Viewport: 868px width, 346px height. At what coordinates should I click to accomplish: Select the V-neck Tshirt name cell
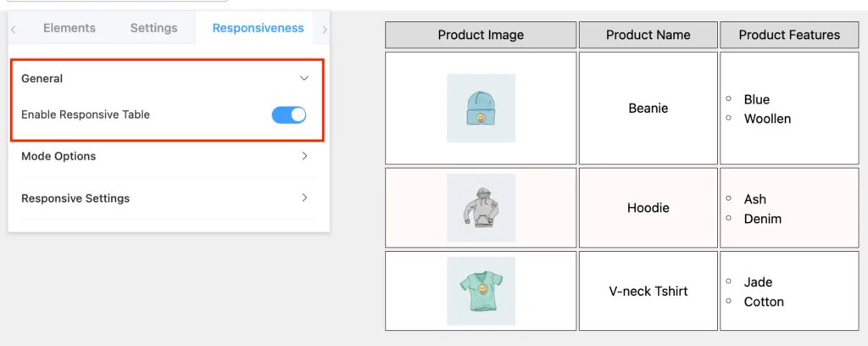pos(648,291)
